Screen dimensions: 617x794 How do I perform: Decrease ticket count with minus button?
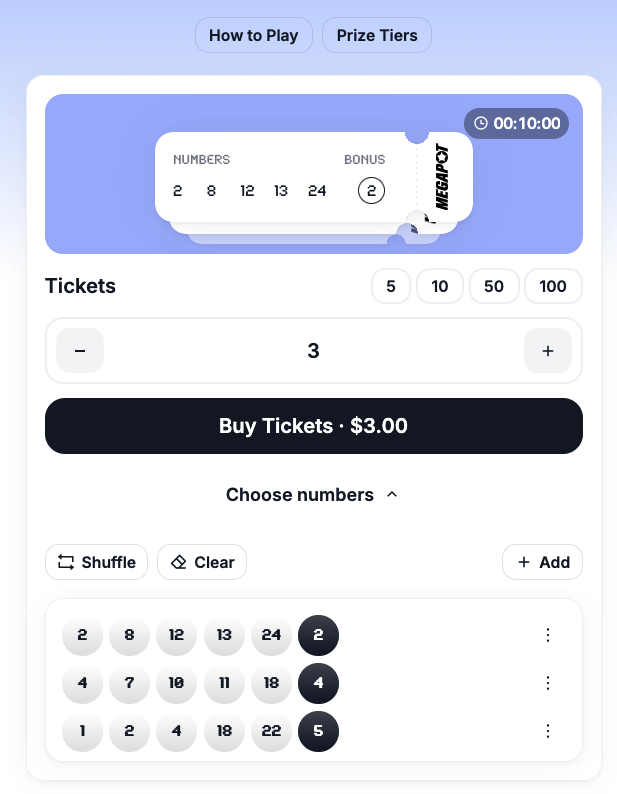(x=80, y=351)
